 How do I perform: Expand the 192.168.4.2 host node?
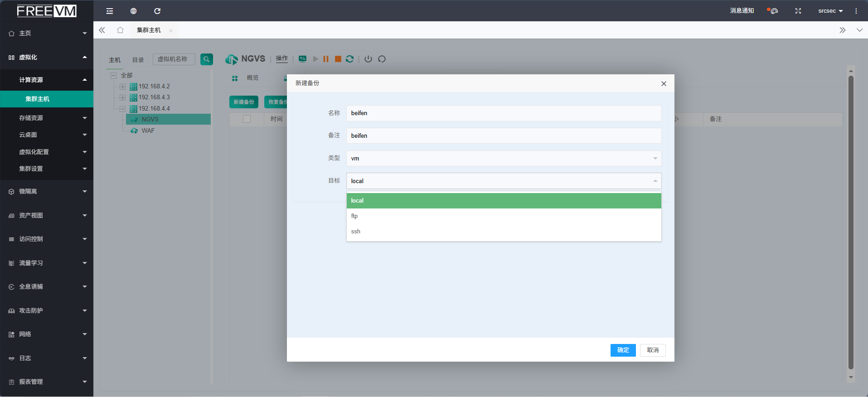click(122, 87)
